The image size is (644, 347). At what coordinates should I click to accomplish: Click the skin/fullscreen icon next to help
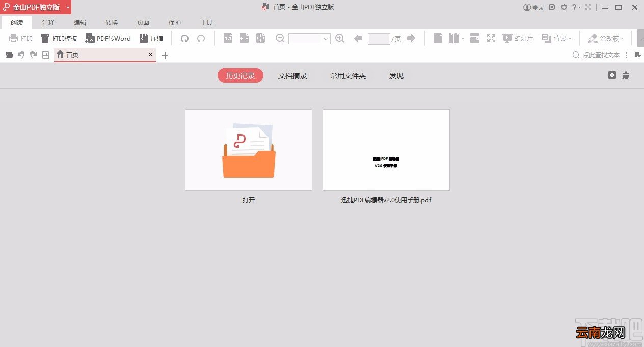(588, 7)
